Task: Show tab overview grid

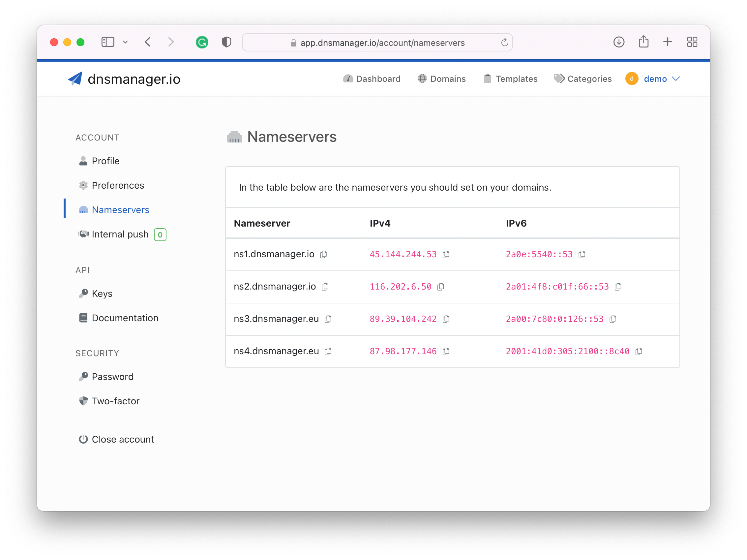Action: coord(692,42)
